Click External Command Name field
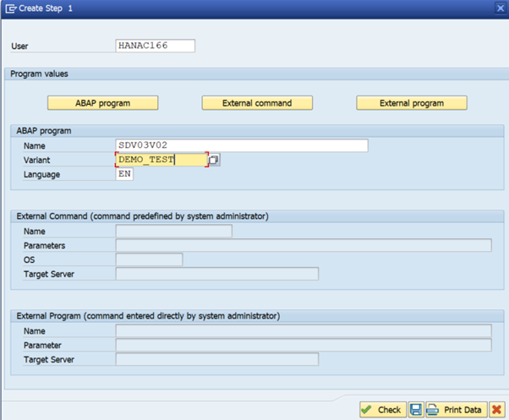The width and height of the screenshot is (509, 420). [x=173, y=231]
